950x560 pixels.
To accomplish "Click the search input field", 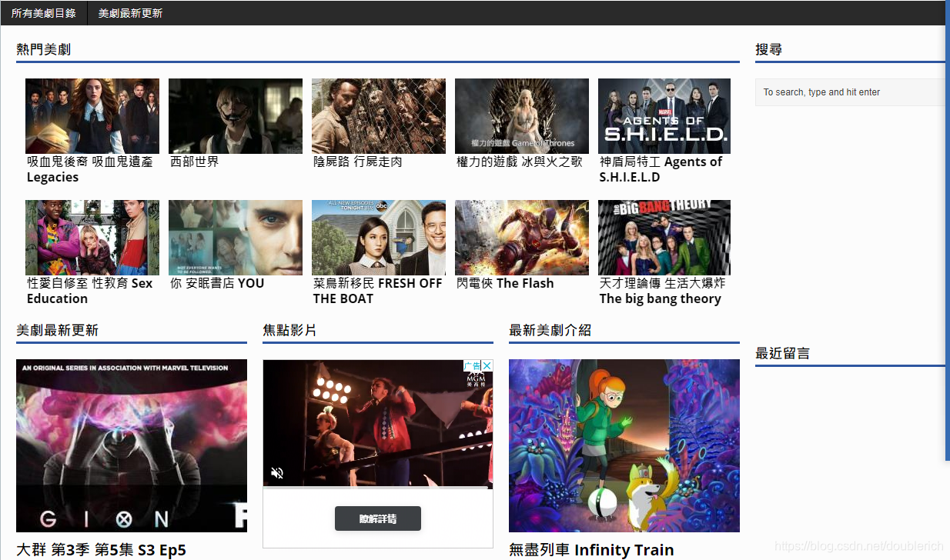I will (851, 92).
